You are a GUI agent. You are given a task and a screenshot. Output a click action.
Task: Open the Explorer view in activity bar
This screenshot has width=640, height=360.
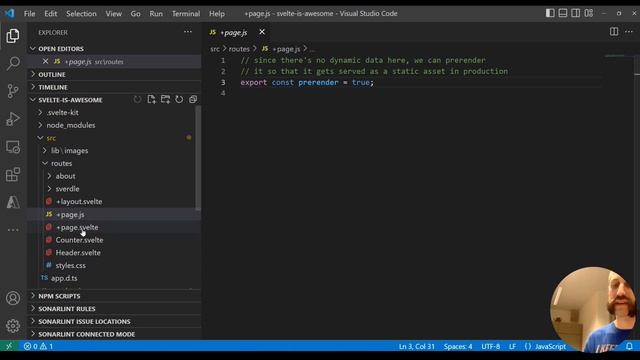(x=13, y=36)
